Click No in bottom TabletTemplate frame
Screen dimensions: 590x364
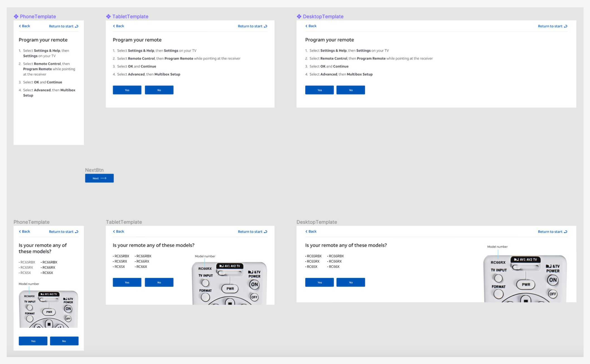(159, 282)
